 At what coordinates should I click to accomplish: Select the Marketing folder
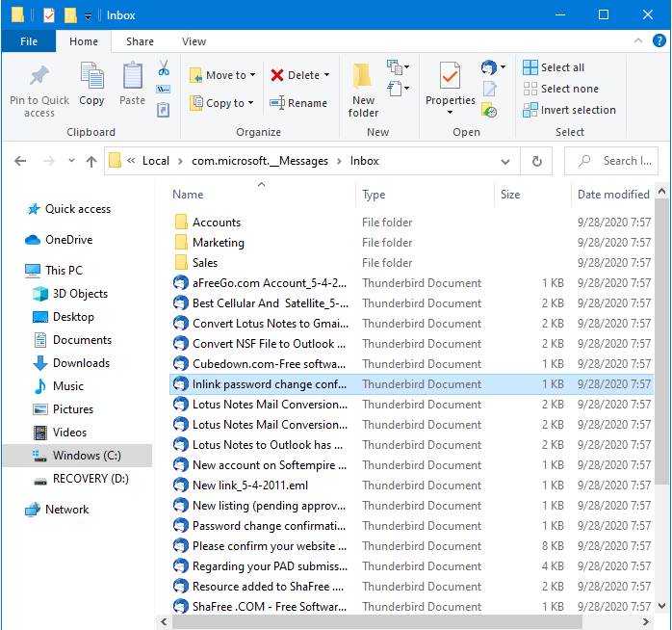click(x=219, y=243)
